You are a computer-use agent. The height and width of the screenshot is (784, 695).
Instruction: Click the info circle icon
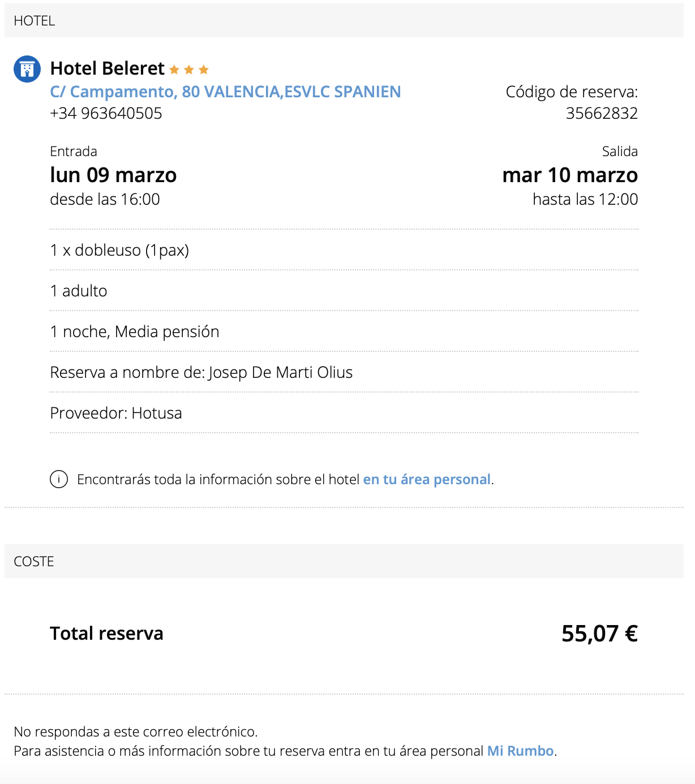point(59,479)
